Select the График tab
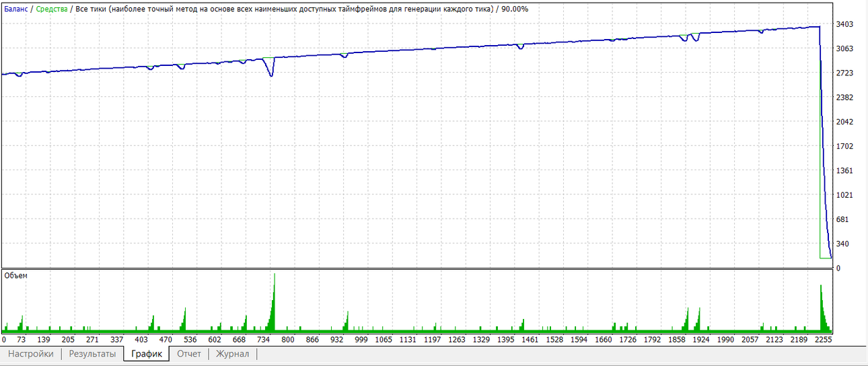868x366 pixels. (x=146, y=354)
